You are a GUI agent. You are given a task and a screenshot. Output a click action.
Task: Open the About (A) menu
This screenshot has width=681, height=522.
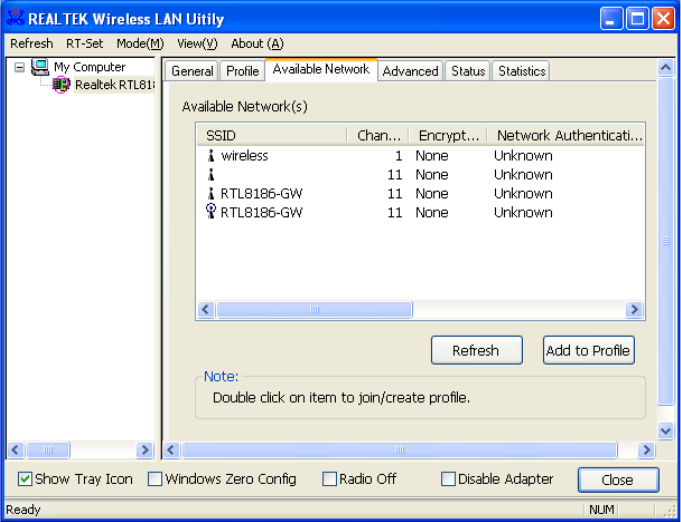257,44
